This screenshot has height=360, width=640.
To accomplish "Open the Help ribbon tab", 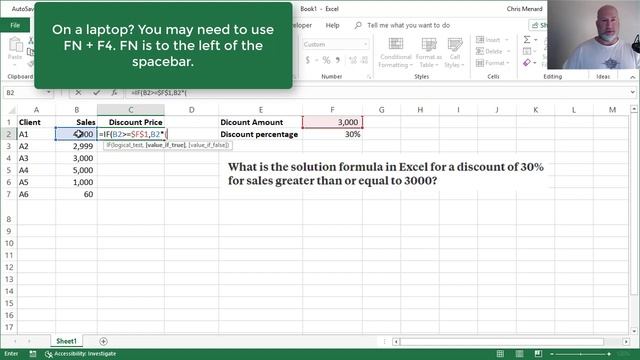I will pos(332,25).
